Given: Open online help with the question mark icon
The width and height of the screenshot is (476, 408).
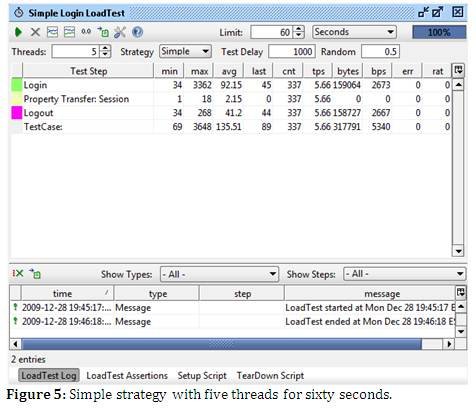Looking at the screenshot, I should [x=137, y=32].
